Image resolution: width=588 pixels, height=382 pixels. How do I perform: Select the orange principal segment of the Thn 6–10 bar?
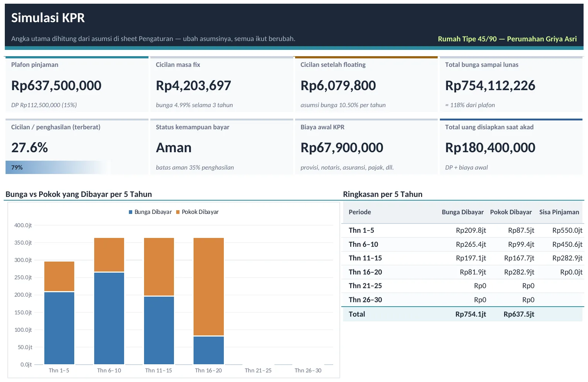(109, 255)
